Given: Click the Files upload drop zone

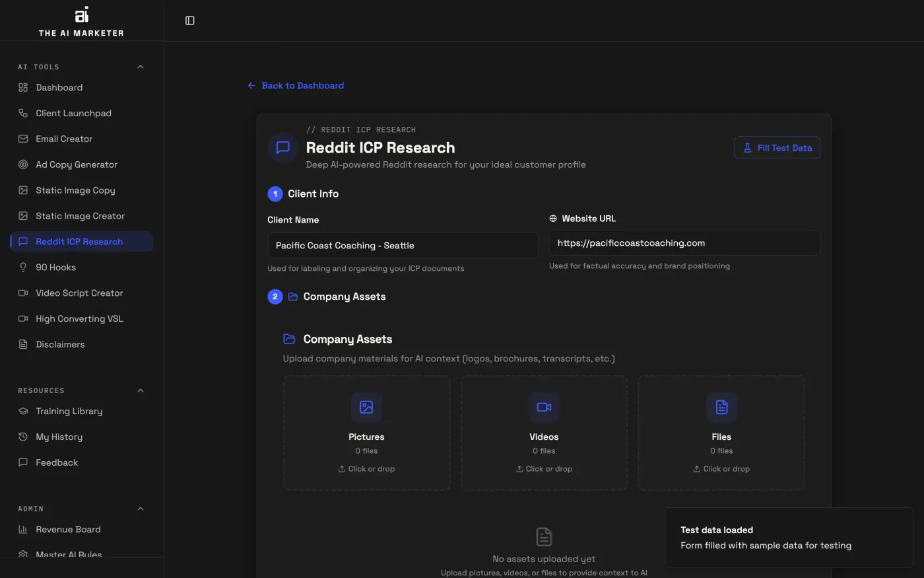Looking at the screenshot, I should [721, 433].
